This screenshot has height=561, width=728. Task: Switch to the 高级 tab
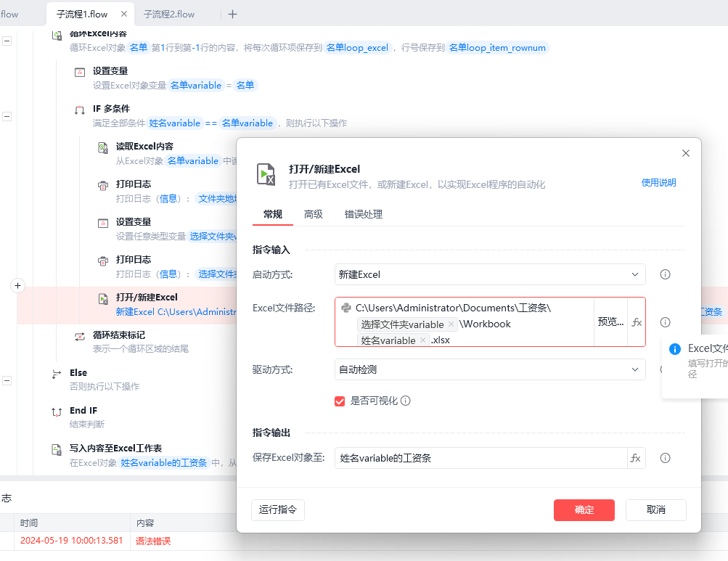point(314,214)
